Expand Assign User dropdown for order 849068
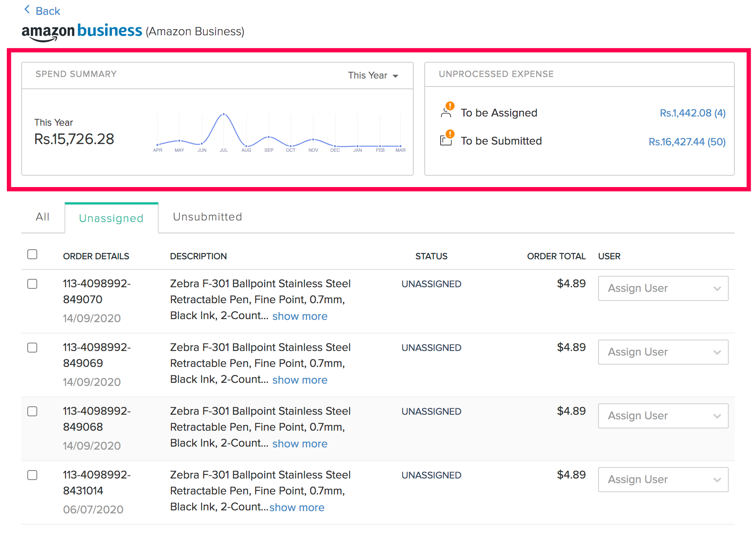Image resolution: width=756 pixels, height=554 pixels. point(663,416)
